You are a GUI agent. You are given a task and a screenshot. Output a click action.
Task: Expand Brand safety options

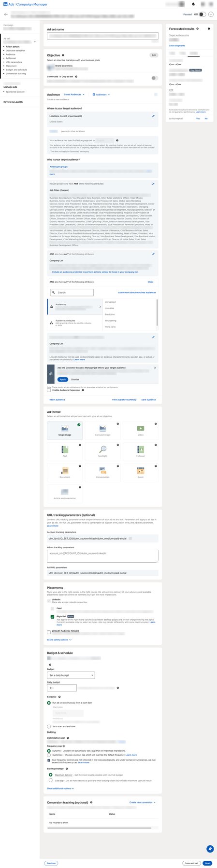(59, 640)
